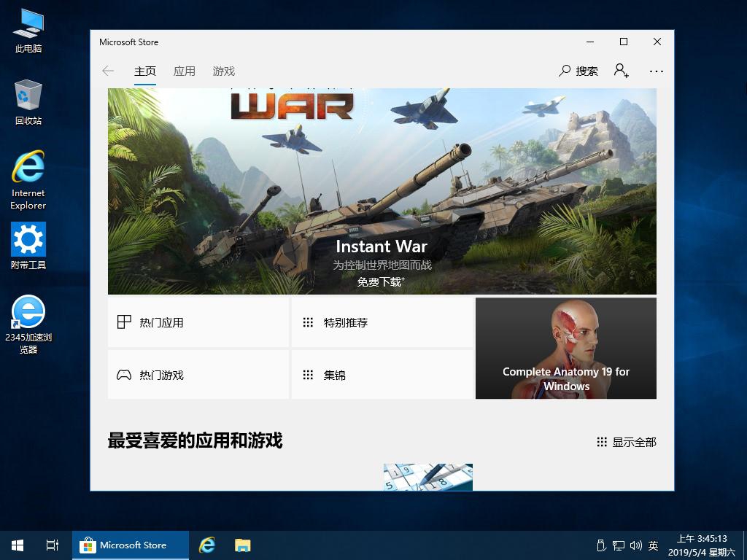The height and width of the screenshot is (560, 747).
Task: Open the Instant War banner
Action: (x=382, y=191)
